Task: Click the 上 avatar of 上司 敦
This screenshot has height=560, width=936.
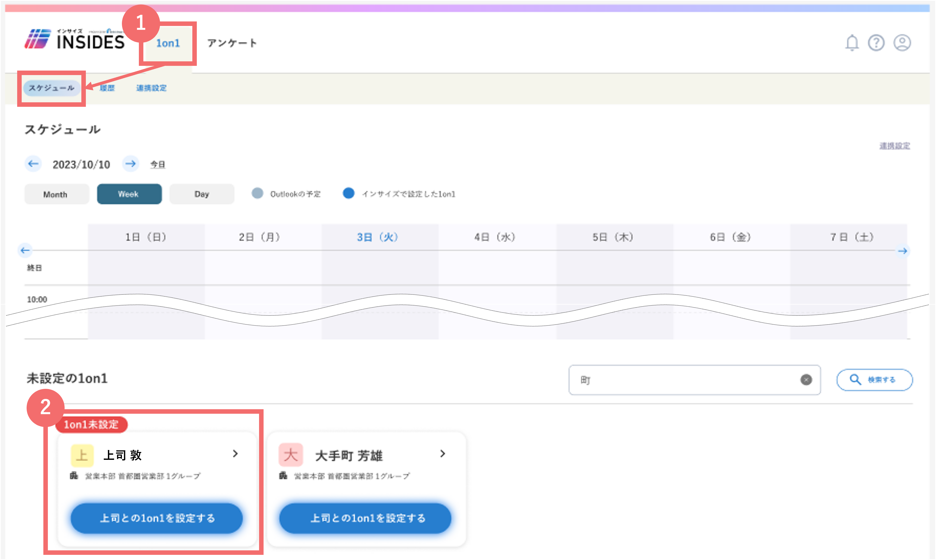Action: [82, 456]
